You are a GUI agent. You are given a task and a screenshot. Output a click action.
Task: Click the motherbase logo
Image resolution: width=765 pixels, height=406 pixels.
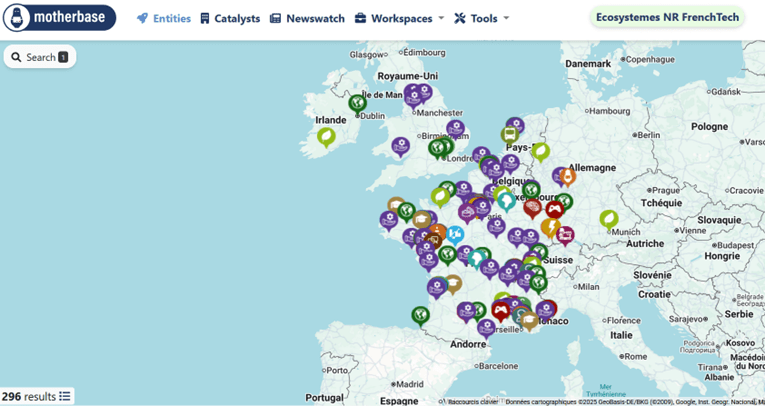pos(59,18)
